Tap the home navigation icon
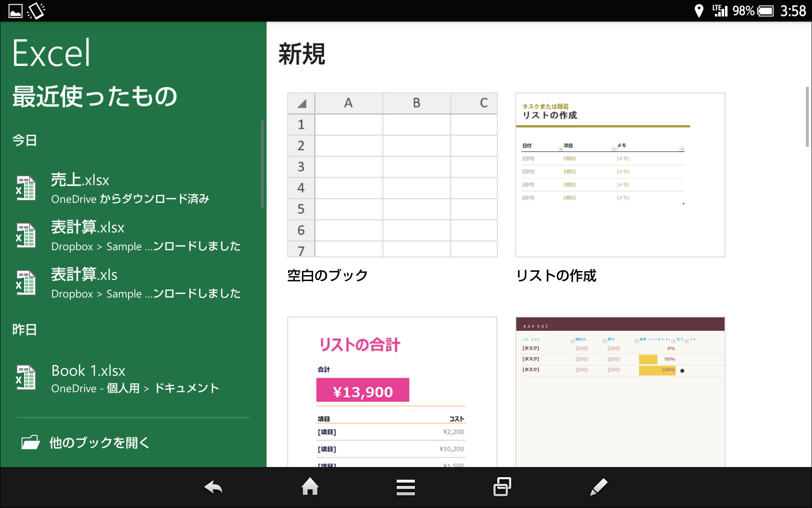The width and height of the screenshot is (812, 508). click(x=310, y=487)
